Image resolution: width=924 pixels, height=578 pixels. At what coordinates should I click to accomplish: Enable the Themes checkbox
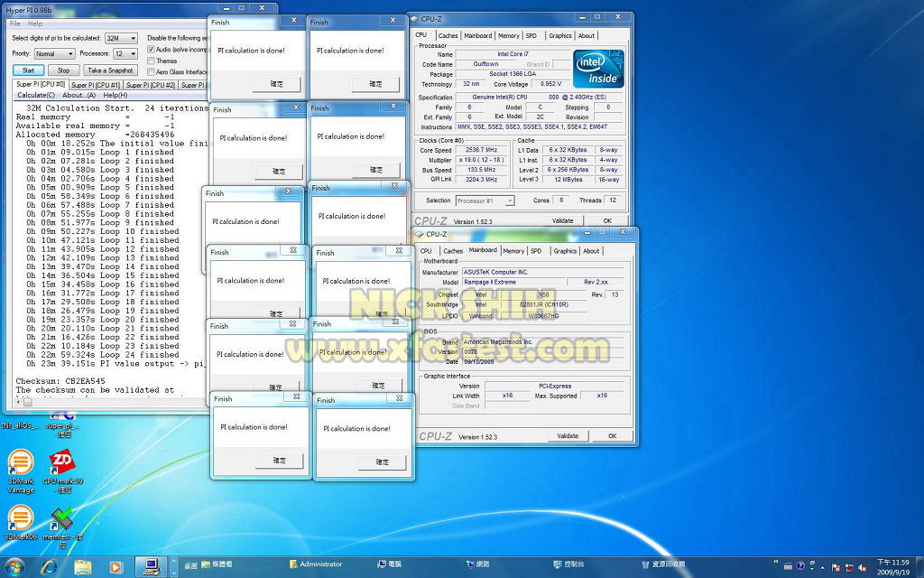(x=151, y=61)
